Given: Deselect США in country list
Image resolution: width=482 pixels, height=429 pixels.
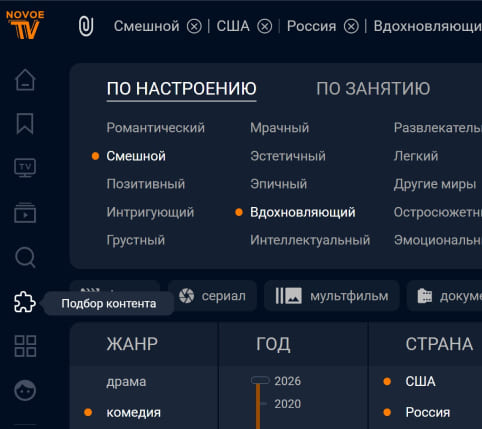Looking at the screenshot, I should point(420,382).
